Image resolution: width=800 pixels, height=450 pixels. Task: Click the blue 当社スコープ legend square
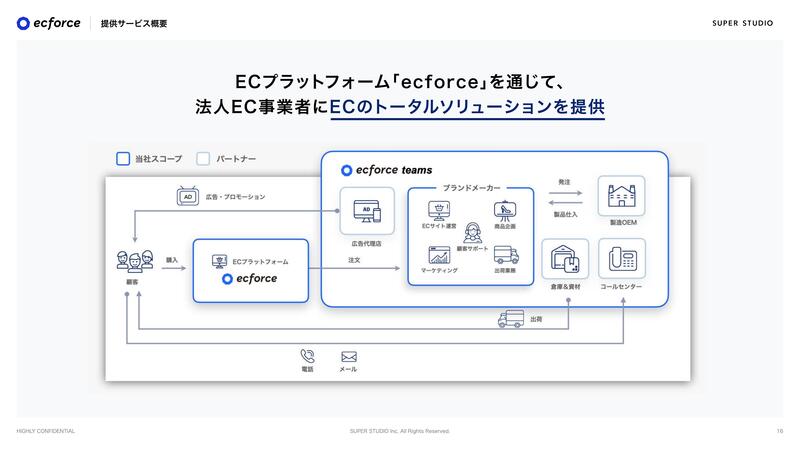tap(123, 159)
